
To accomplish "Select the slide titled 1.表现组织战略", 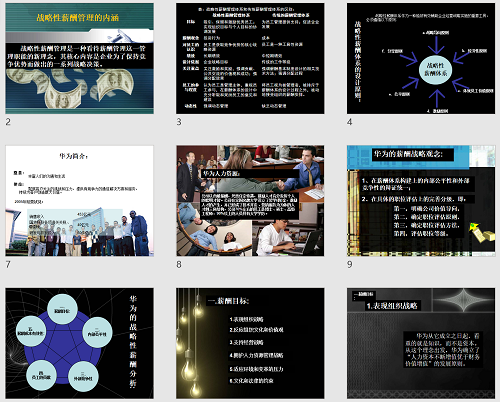I will coord(421,343).
